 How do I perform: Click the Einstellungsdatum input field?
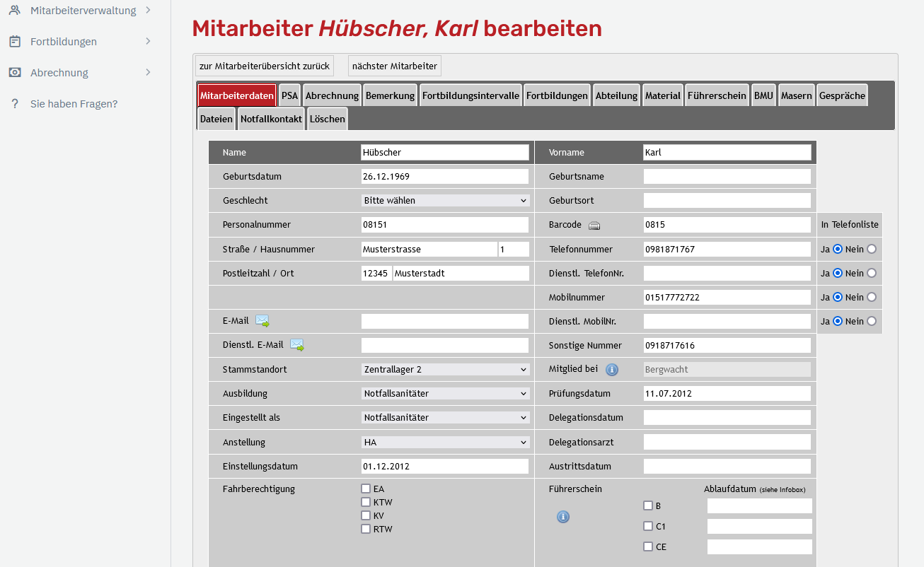(x=445, y=467)
